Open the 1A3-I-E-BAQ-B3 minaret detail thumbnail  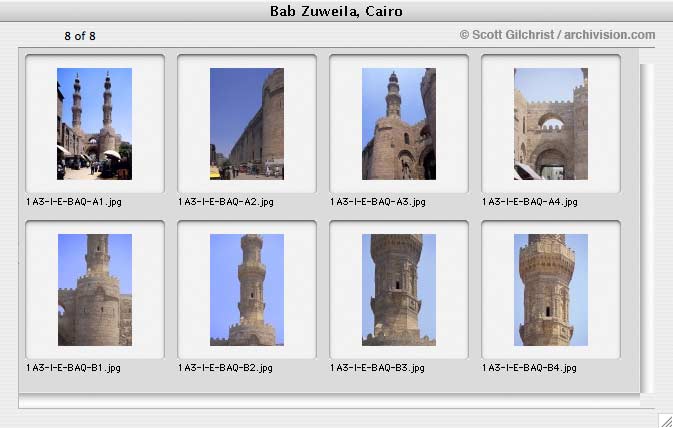coord(399,290)
